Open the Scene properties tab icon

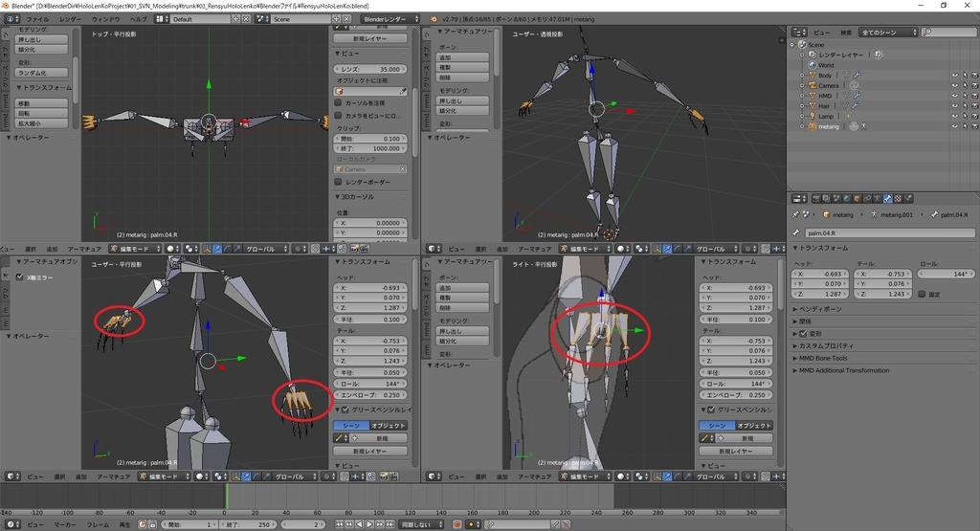[x=836, y=198]
